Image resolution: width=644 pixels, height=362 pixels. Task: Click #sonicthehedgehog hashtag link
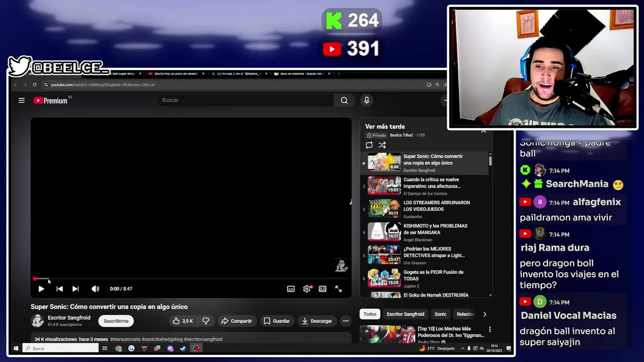pos(162,339)
